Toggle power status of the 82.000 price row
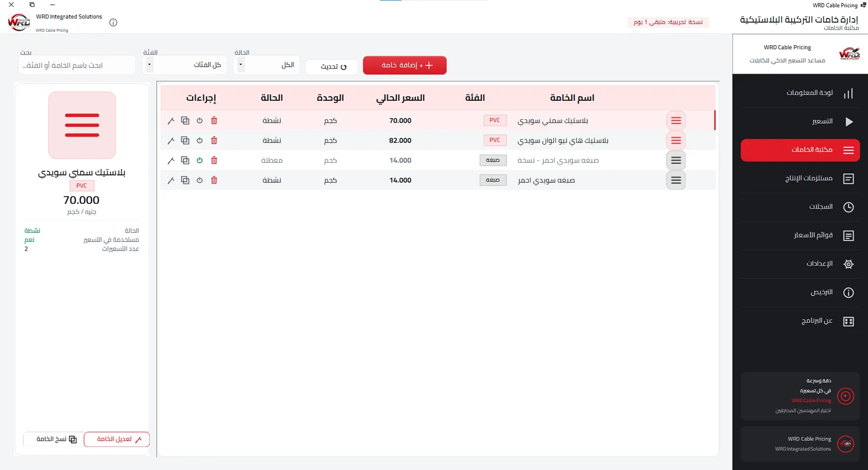 pyautogui.click(x=200, y=140)
